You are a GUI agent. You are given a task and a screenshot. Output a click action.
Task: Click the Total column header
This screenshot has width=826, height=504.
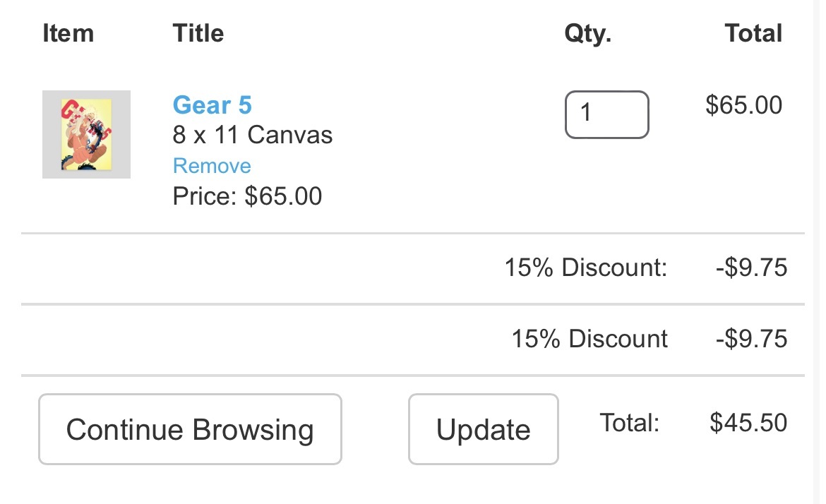753,33
